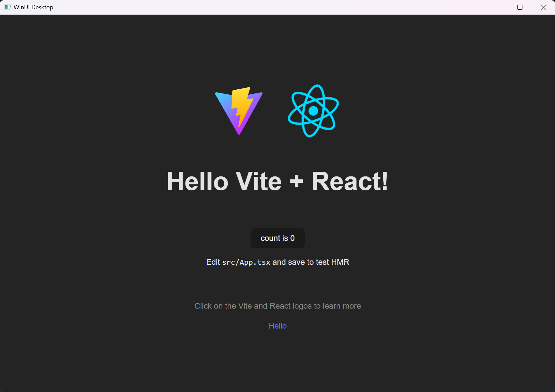Click the WinUI Desktop app icon in title bar
This screenshot has height=392, width=555.
[x=7, y=7]
